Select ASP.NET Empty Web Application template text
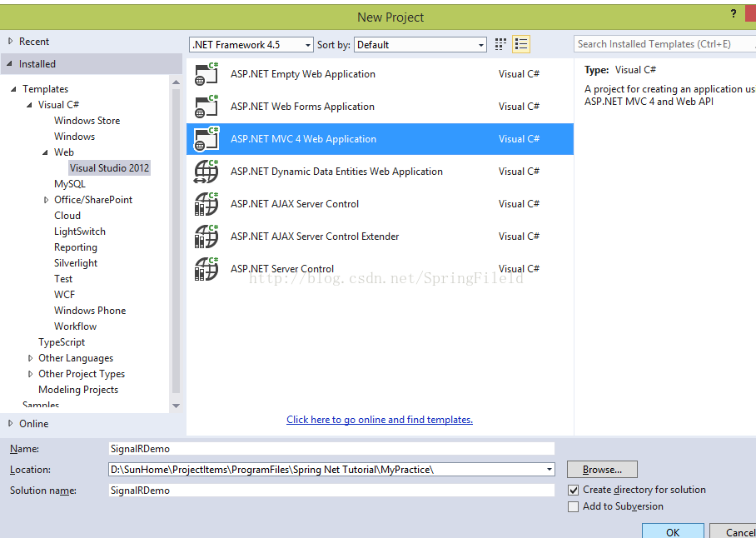 (303, 74)
